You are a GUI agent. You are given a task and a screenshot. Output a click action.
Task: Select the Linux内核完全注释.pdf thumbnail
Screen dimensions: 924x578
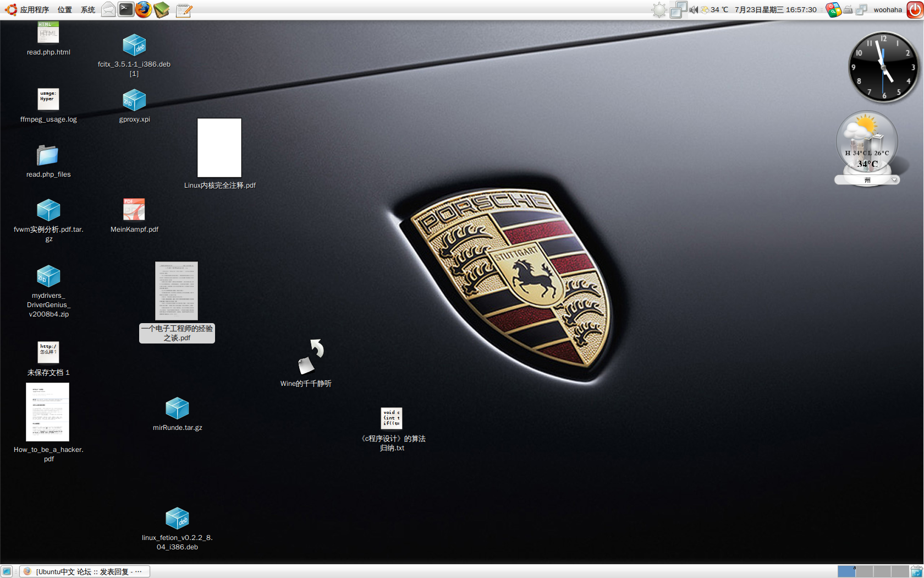[x=219, y=148]
